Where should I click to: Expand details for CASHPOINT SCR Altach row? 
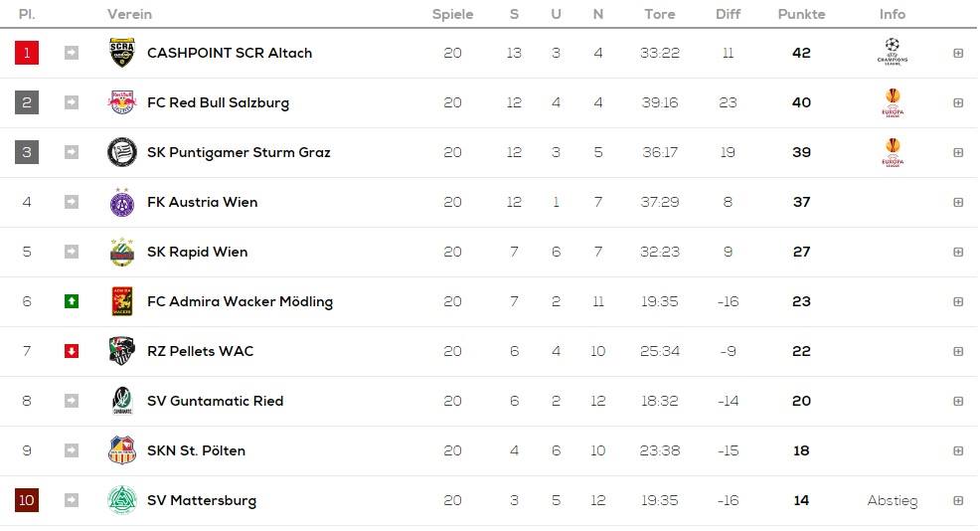click(x=958, y=53)
